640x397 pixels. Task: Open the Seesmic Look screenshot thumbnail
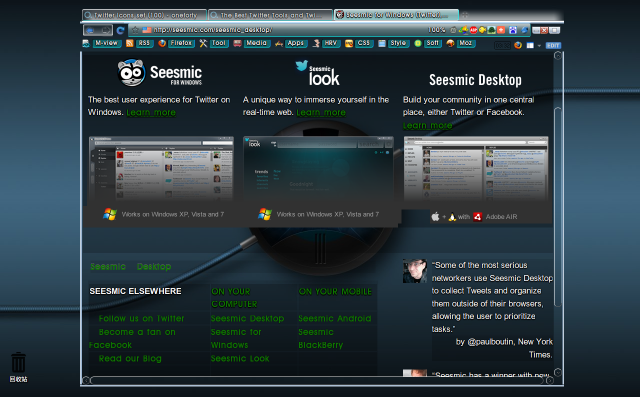coord(318,168)
